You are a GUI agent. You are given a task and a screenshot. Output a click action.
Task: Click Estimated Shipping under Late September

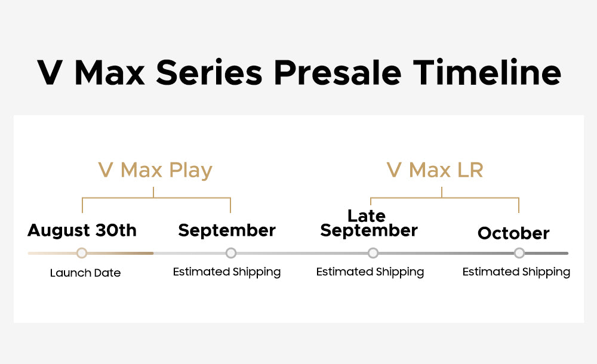(x=370, y=272)
